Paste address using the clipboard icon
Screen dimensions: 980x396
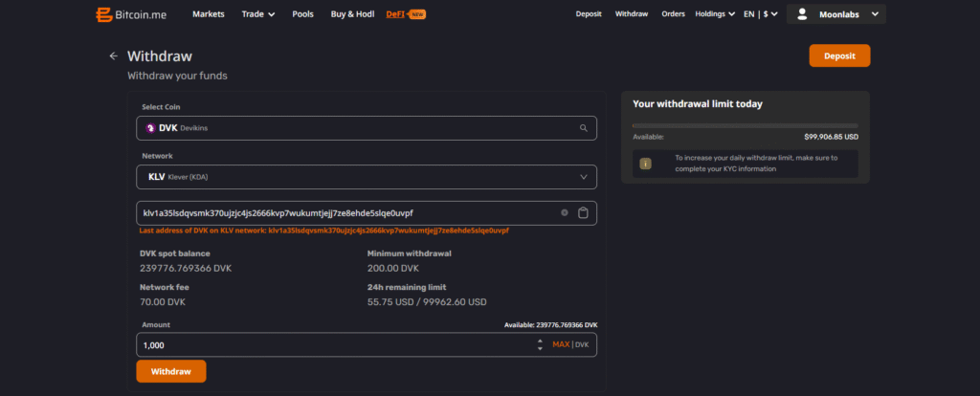(x=583, y=212)
